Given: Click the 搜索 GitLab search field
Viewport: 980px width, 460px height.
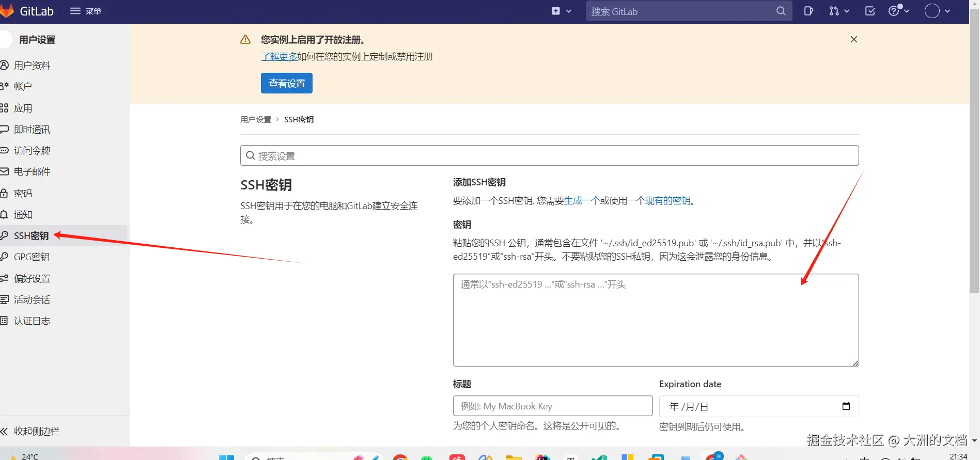Looking at the screenshot, I should pos(689,11).
